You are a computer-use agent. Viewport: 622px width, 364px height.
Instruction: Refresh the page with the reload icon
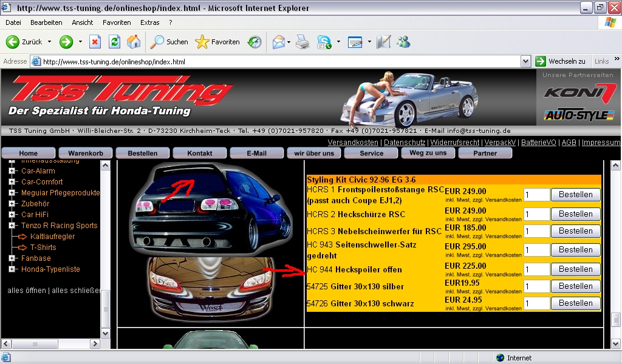tap(114, 42)
